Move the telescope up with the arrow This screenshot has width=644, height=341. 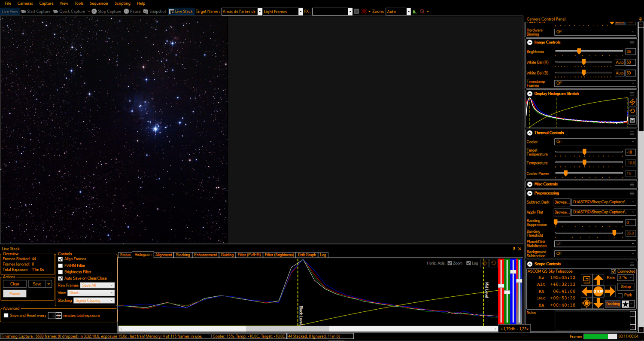click(x=598, y=280)
